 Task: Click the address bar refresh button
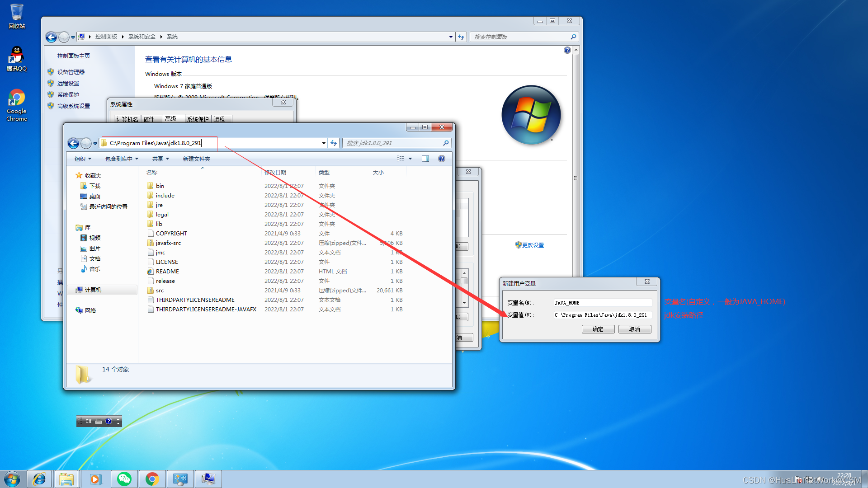point(334,143)
